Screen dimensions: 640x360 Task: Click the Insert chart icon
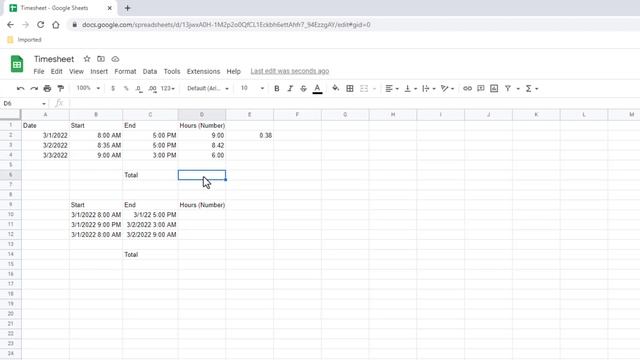click(x=494, y=89)
